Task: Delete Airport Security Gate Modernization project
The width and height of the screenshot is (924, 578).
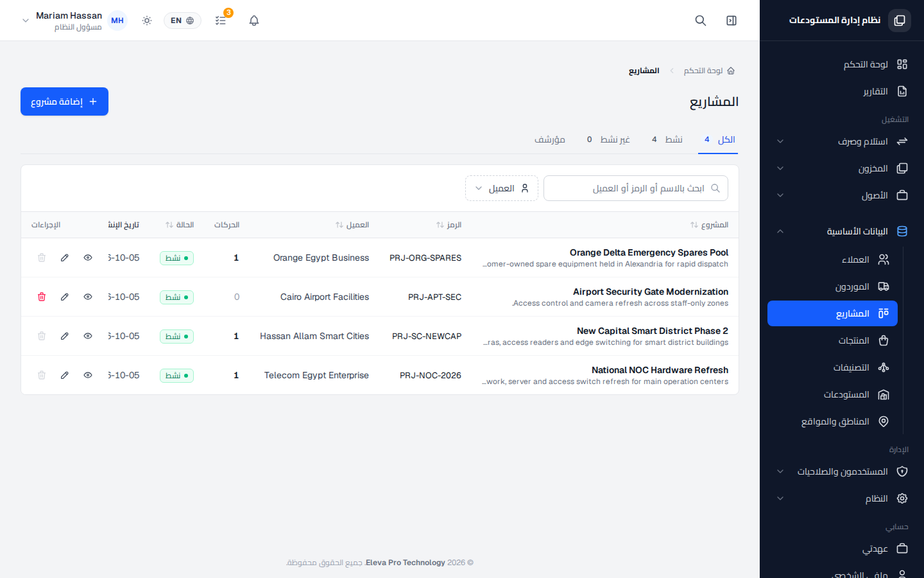Action: click(x=42, y=297)
